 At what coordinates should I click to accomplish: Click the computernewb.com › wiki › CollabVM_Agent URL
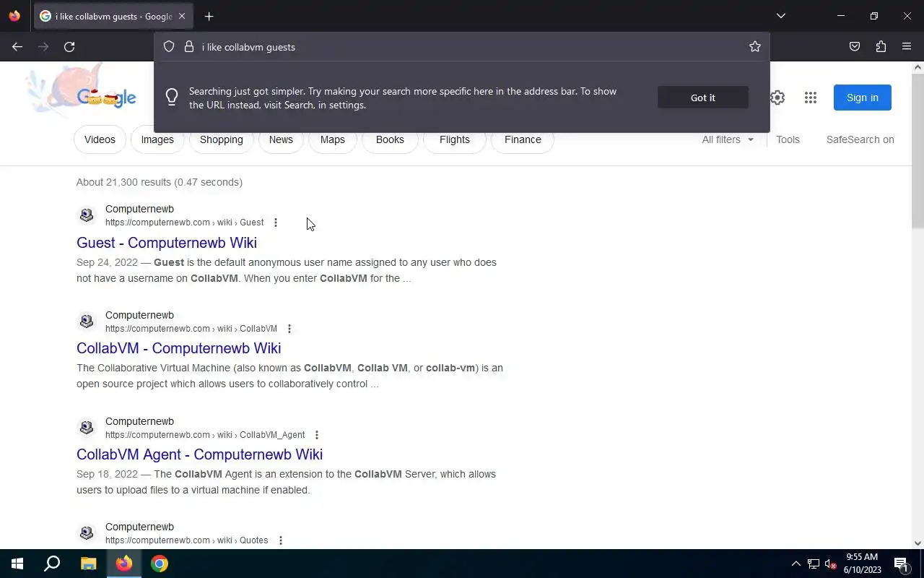pyautogui.click(x=205, y=435)
